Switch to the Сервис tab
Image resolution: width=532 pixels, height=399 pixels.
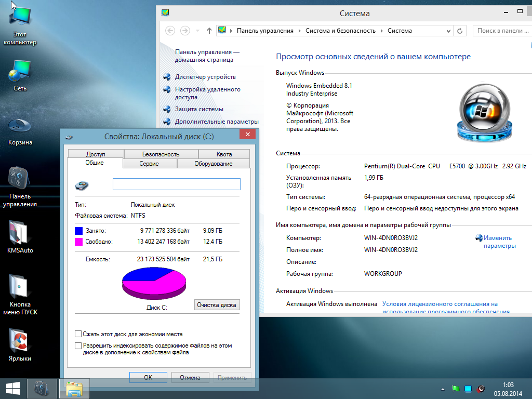point(149,163)
